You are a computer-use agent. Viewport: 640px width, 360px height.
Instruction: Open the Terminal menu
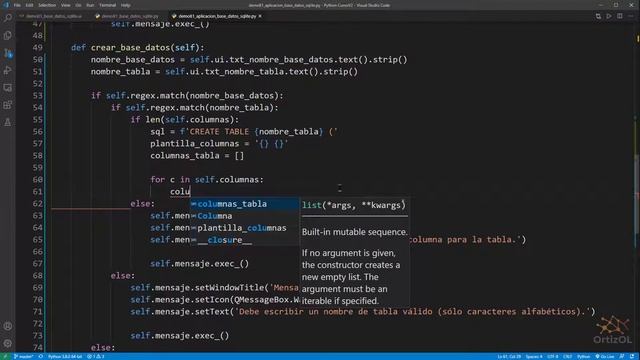[107, 5]
